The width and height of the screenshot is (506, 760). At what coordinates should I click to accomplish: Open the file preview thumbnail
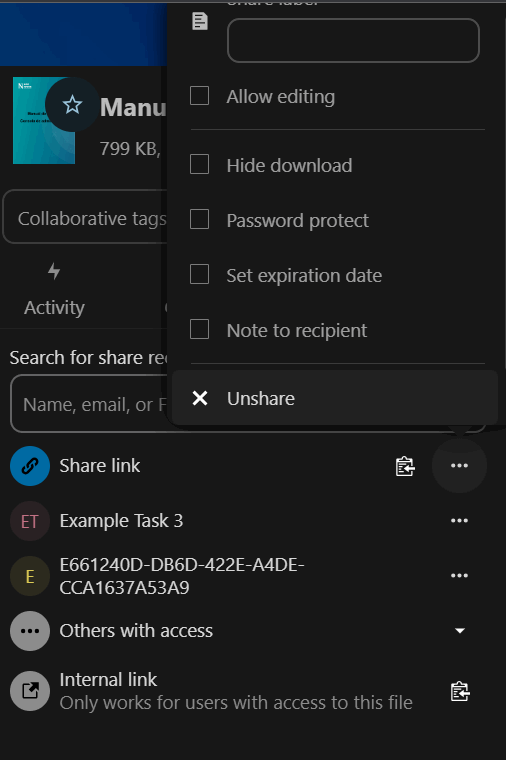point(44,121)
